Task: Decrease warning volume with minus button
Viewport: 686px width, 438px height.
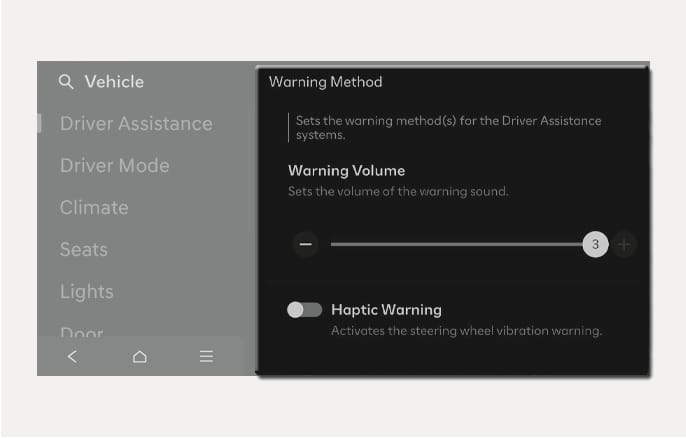Action: click(306, 244)
